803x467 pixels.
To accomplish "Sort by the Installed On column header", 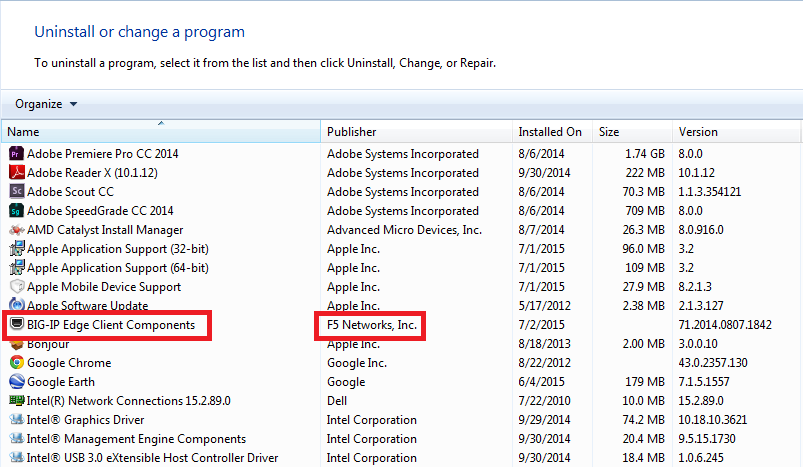I will (x=552, y=132).
